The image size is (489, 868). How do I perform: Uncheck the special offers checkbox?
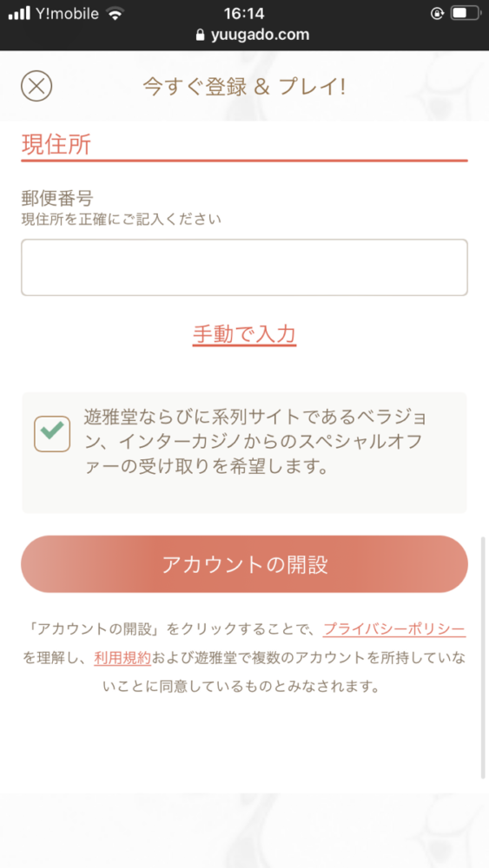[52, 434]
